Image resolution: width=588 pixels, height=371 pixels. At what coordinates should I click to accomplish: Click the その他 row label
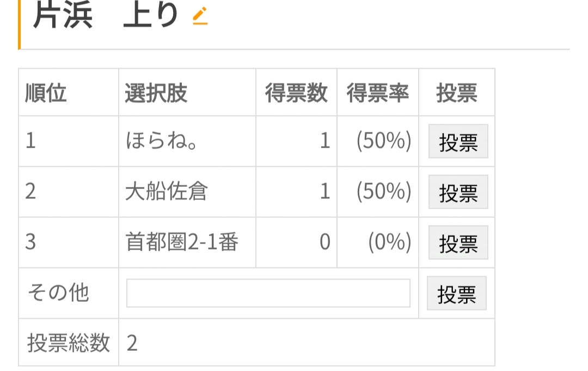pos(58,292)
